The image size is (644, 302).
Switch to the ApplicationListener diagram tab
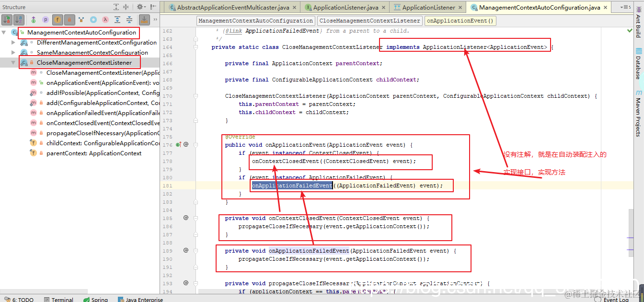428,8
